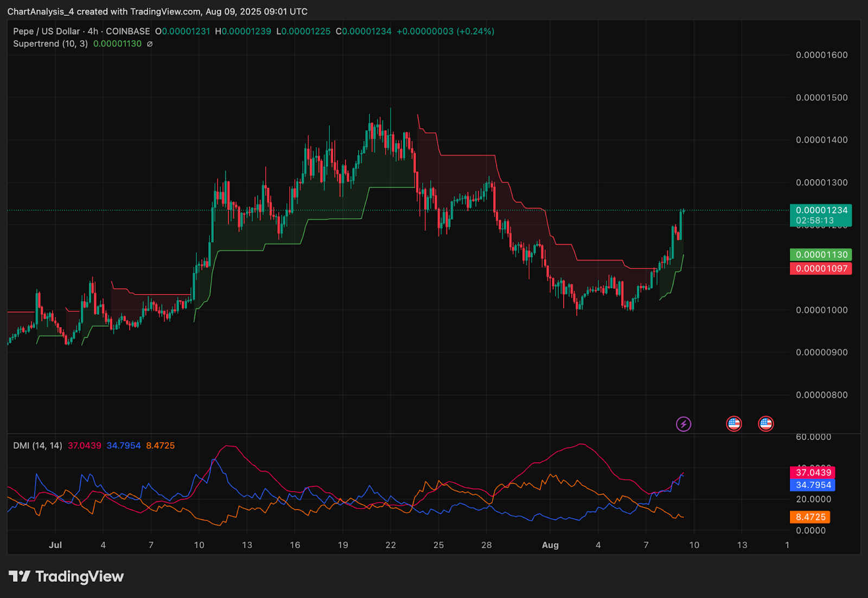Click the Jul label on the time axis

55,545
